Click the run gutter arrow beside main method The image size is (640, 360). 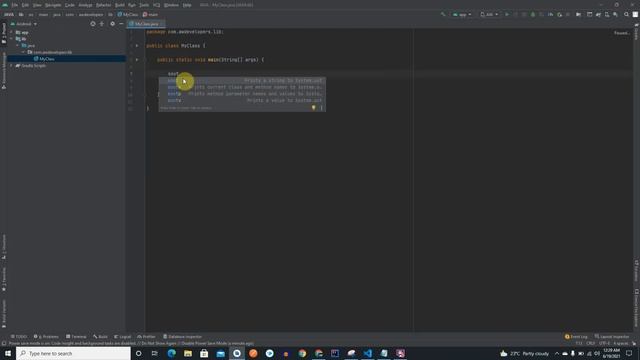tap(137, 60)
